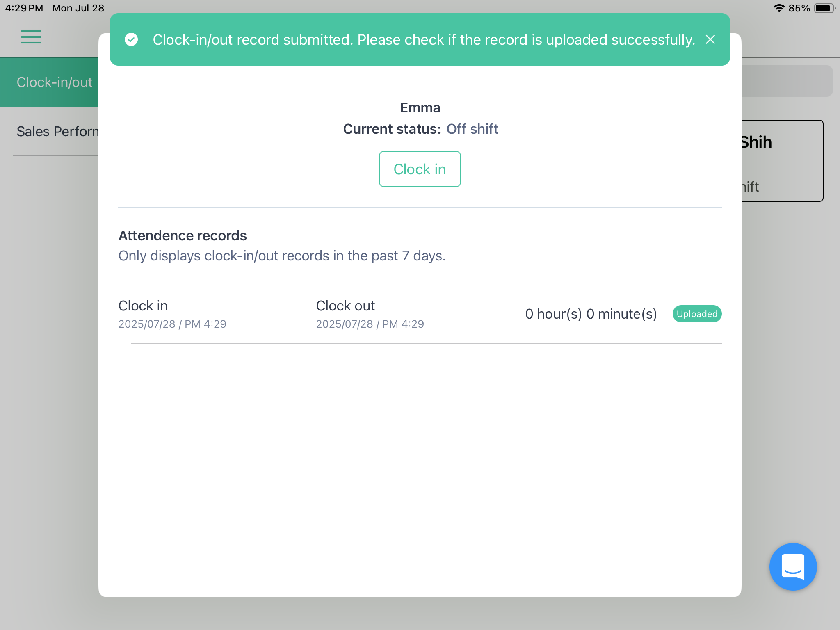This screenshot has width=840, height=630.
Task: Tap the Off shift status text
Action: point(472,129)
